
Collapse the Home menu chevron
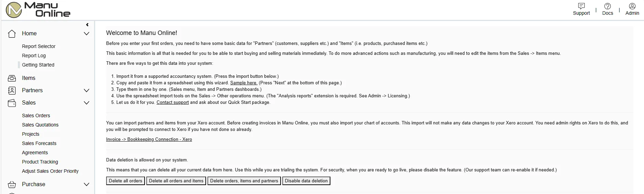(87, 34)
